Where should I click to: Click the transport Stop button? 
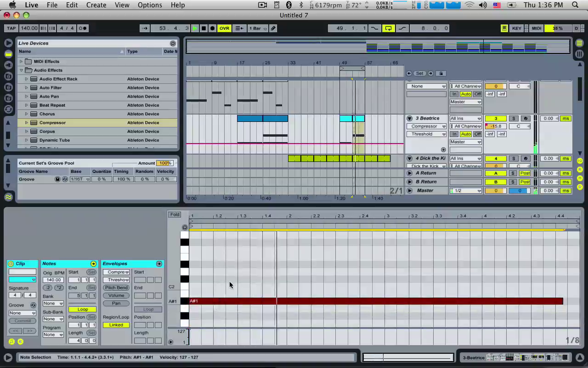tap(204, 28)
